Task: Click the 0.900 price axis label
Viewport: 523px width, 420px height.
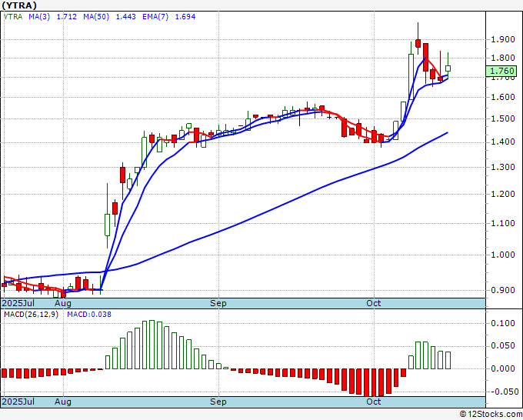Action: (503, 290)
